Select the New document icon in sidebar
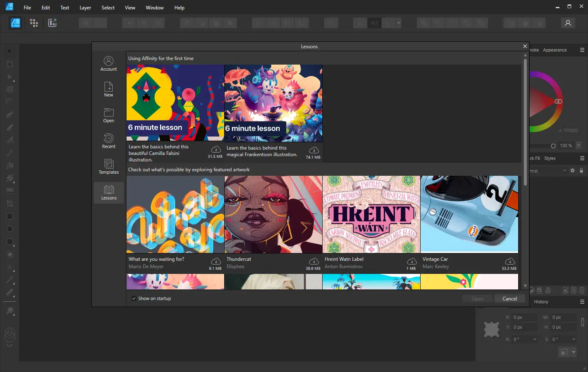This screenshot has height=372, width=588. (x=109, y=89)
